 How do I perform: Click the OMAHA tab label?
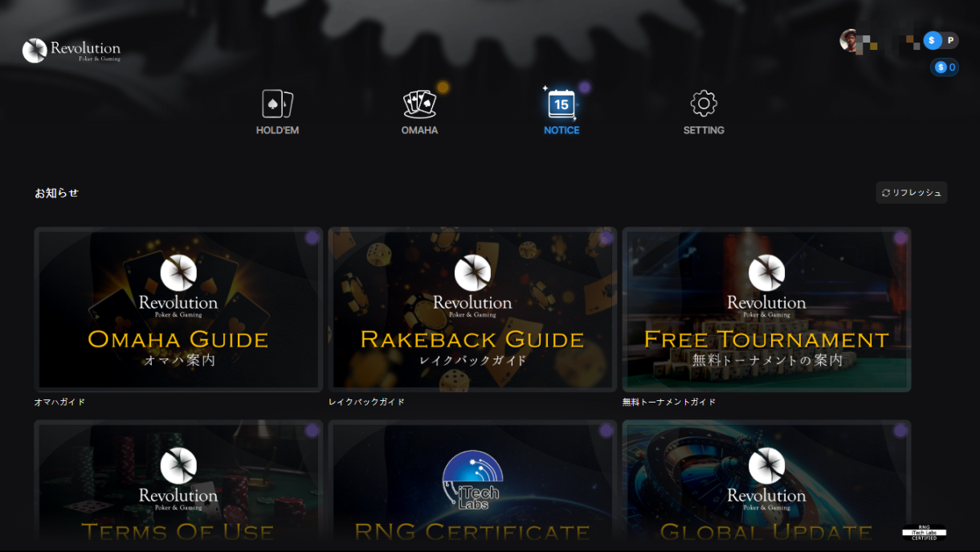point(419,130)
